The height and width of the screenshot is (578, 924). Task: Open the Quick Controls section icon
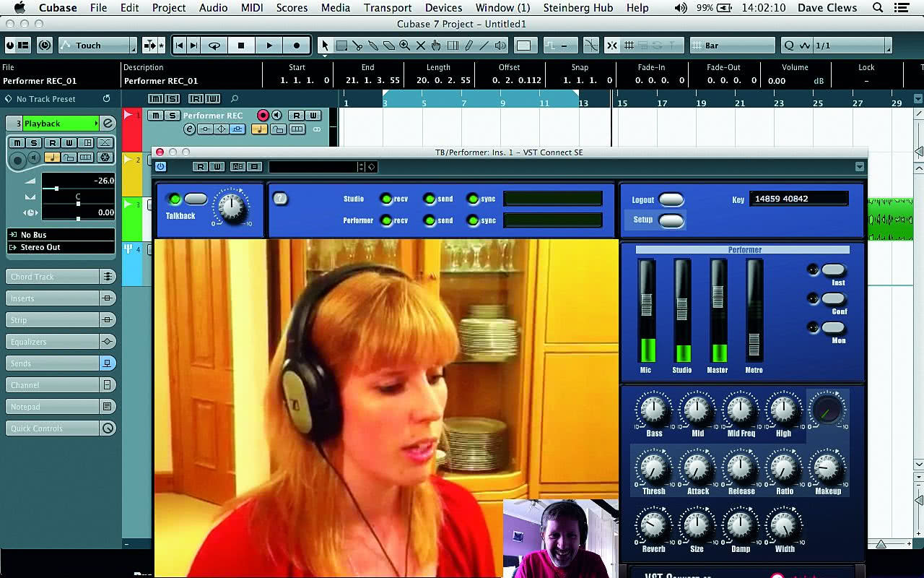(x=108, y=428)
